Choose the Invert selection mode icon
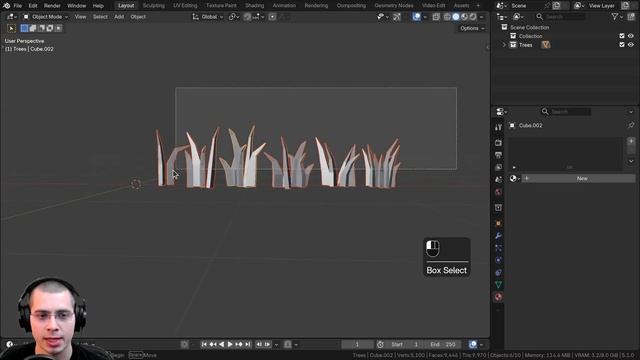640x360 pixels. pos(50,28)
